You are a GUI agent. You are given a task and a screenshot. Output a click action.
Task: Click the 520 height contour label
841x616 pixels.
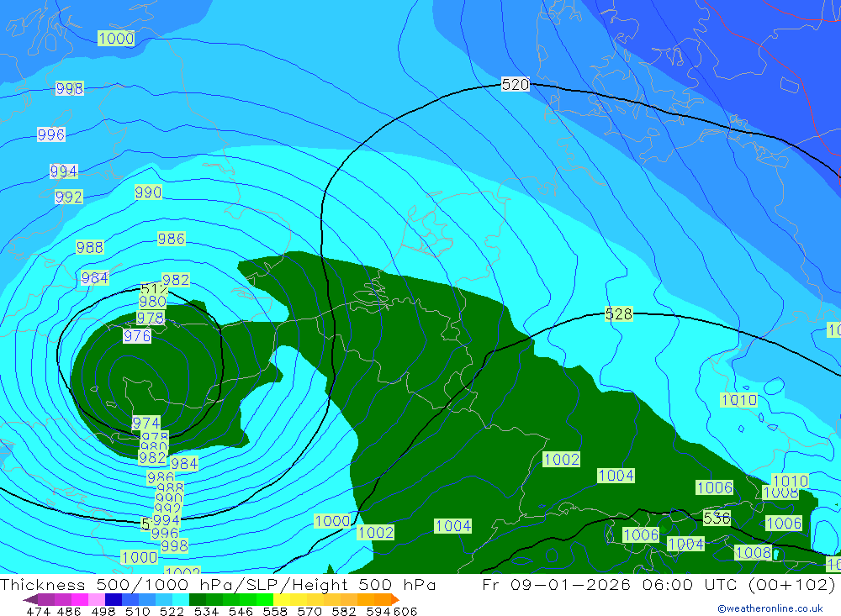[x=515, y=84]
